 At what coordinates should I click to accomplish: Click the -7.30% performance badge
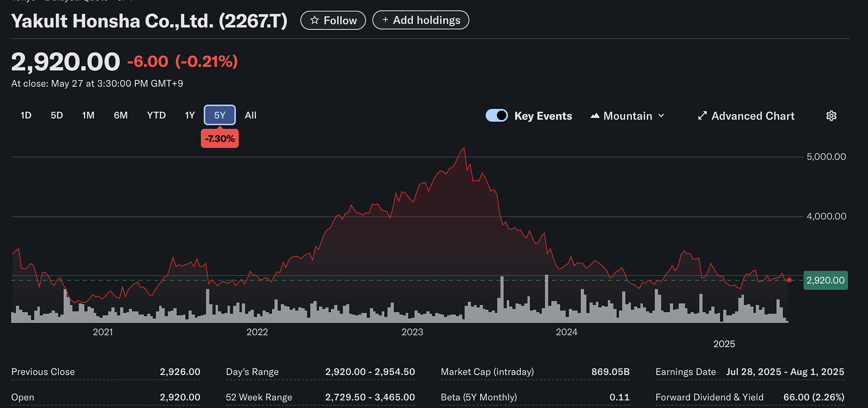tap(220, 139)
